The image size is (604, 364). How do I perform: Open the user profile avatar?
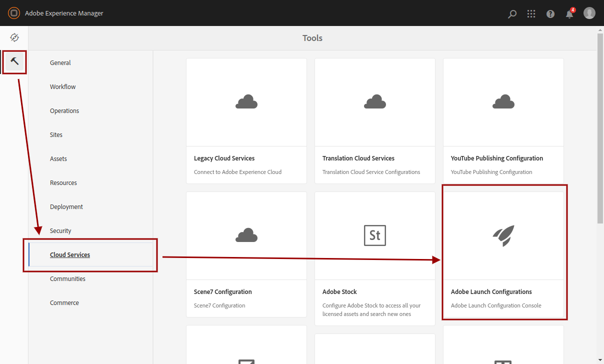[x=589, y=13]
